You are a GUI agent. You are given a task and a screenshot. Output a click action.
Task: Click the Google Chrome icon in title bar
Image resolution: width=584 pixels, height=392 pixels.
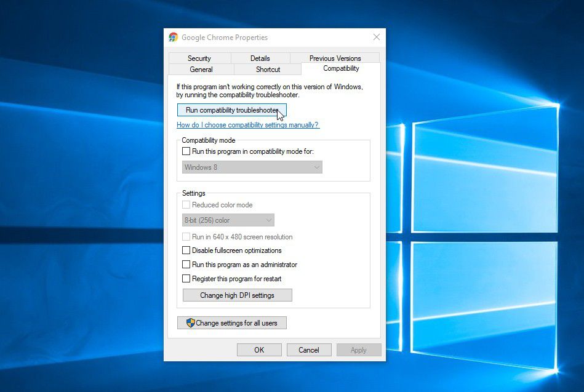(173, 38)
